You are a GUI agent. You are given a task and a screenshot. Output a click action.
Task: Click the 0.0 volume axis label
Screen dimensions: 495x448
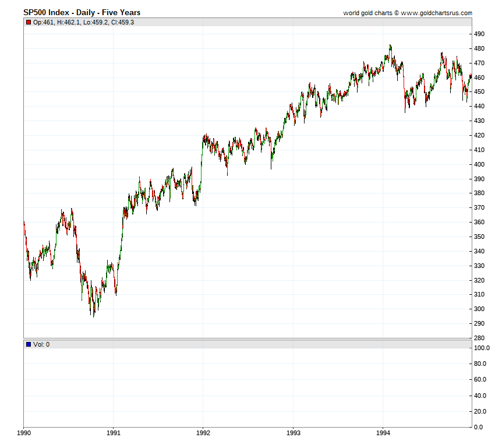click(x=479, y=427)
